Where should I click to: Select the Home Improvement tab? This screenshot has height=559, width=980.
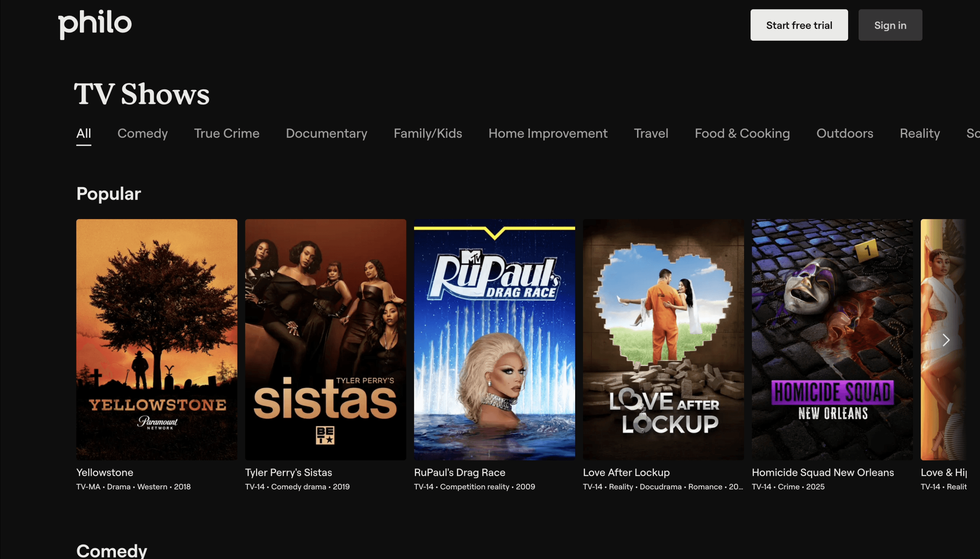[547, 133]
